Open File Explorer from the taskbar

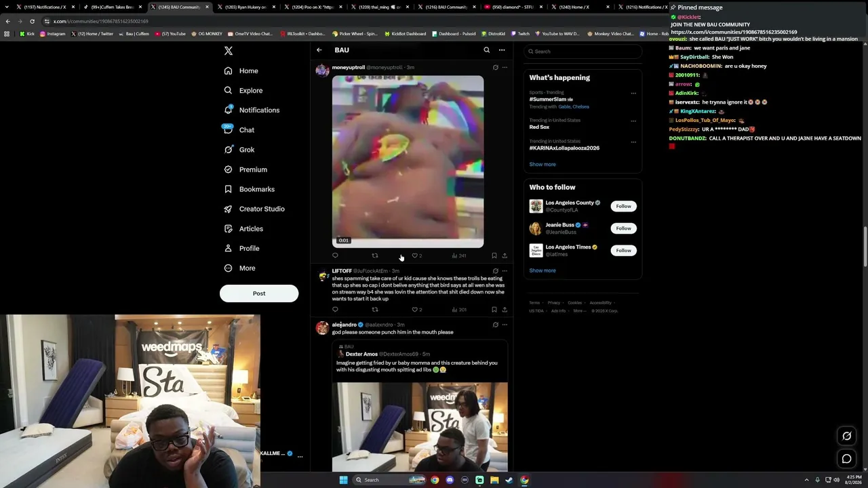click(494, 480)
